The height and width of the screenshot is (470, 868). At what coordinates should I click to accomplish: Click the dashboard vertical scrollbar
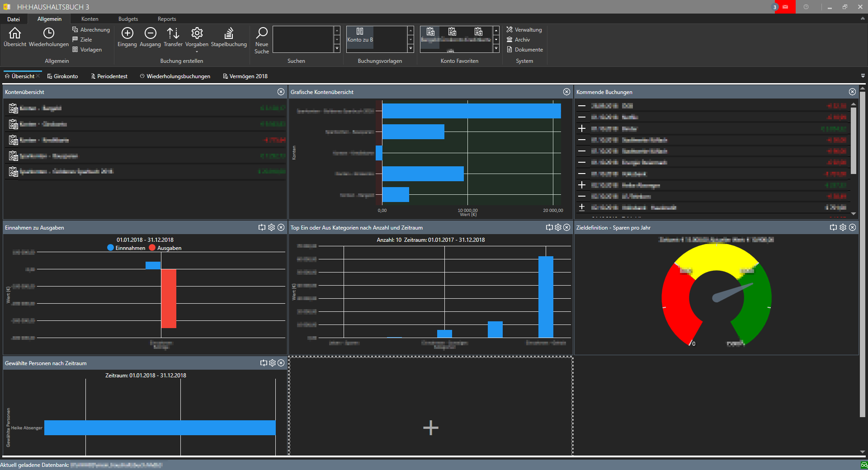pos(862,254)
